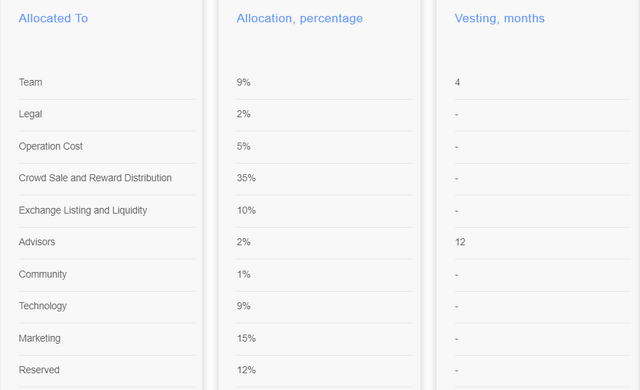Click the 'Allocated To' column header

coord(53,18)
